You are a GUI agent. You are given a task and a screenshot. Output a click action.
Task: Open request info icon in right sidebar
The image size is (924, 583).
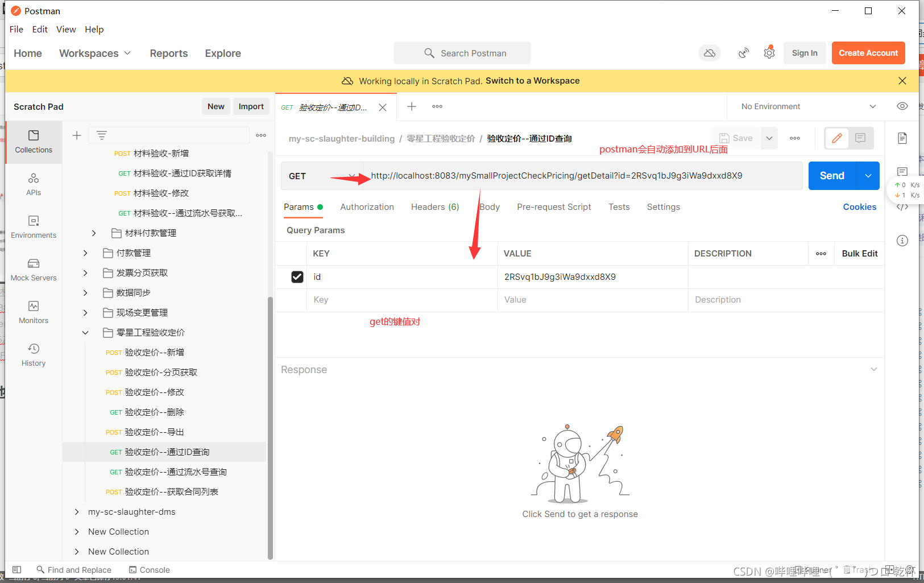[x=902, y=241]
